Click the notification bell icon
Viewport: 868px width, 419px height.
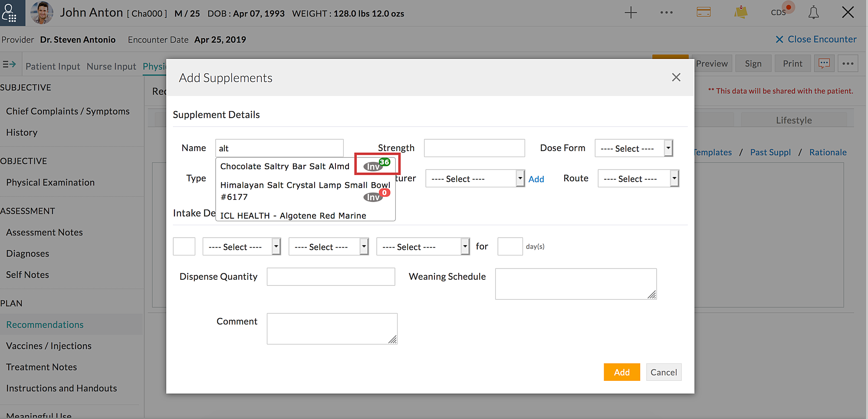tap(813, 13)
